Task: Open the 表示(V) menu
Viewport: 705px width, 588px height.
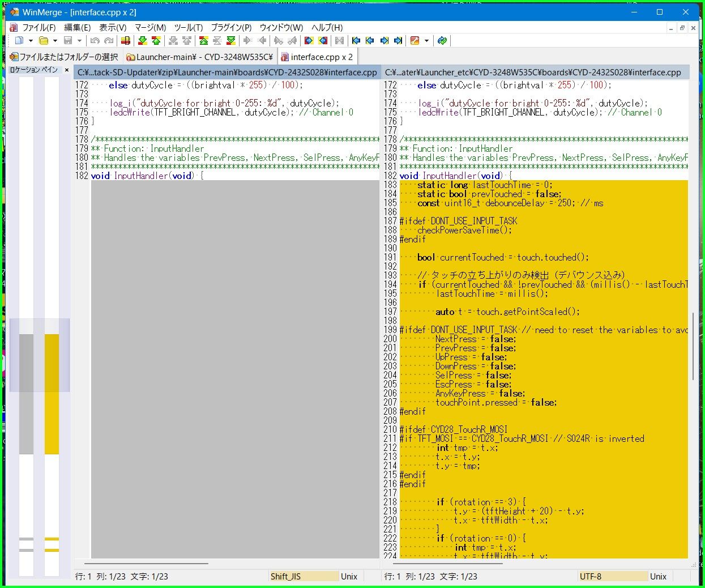Action: coord(113,27)
